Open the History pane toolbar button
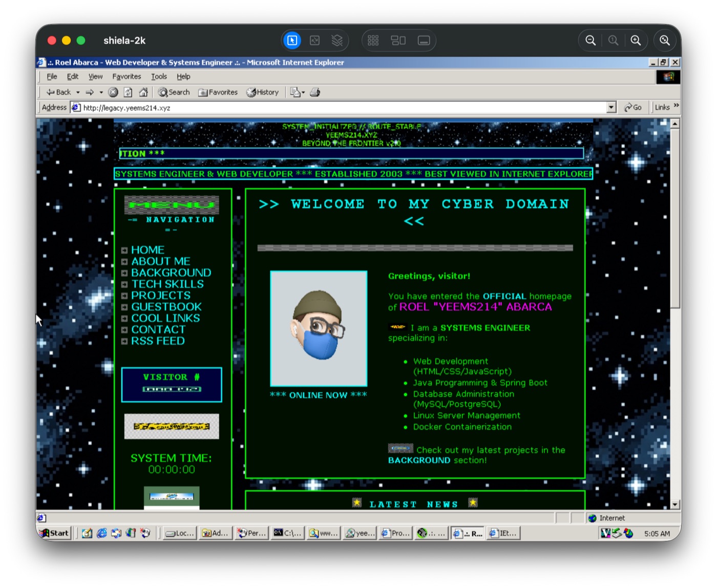 (263, 92)
